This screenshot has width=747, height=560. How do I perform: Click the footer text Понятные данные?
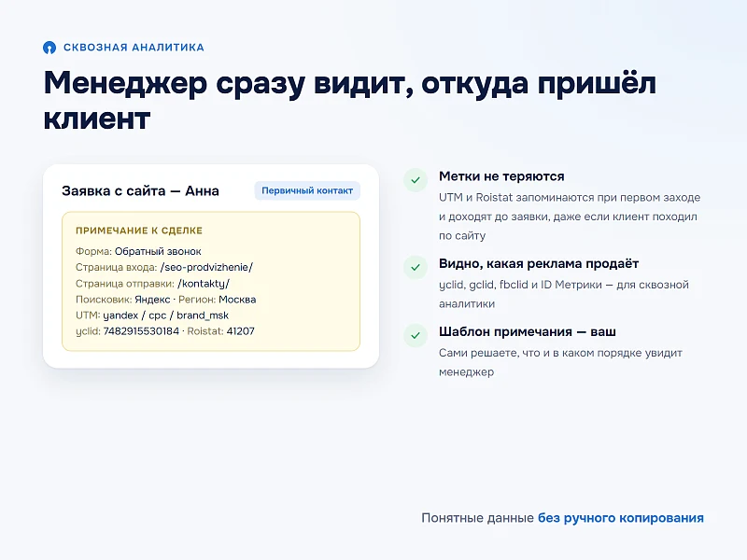pos(477,518)
